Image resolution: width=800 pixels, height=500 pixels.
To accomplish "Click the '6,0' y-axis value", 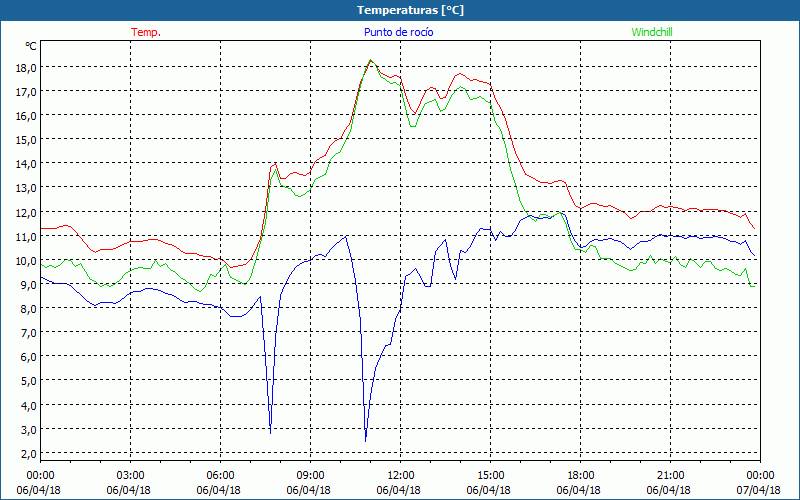I will pyautogui.click(x=28, y=357).
